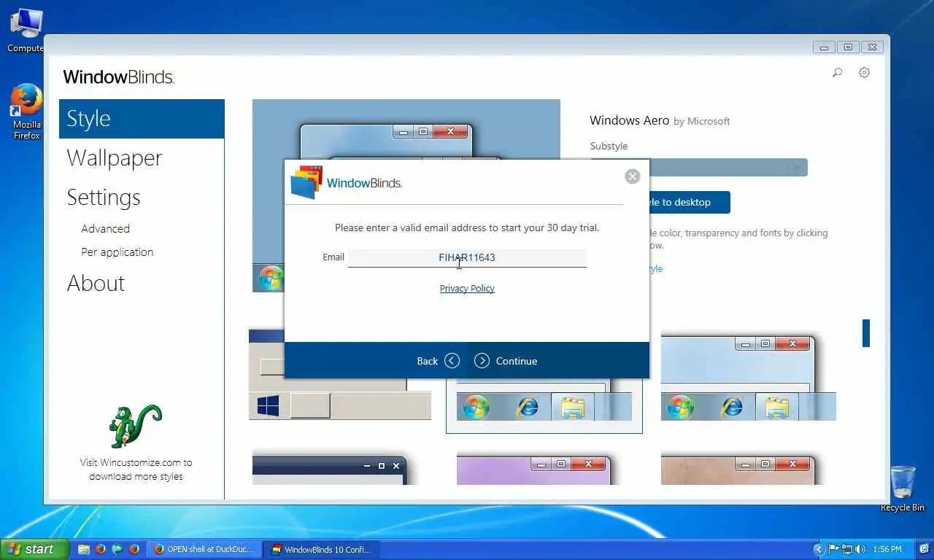Switch to OPEN shell Firefox taskbar window

pos(204,549)
